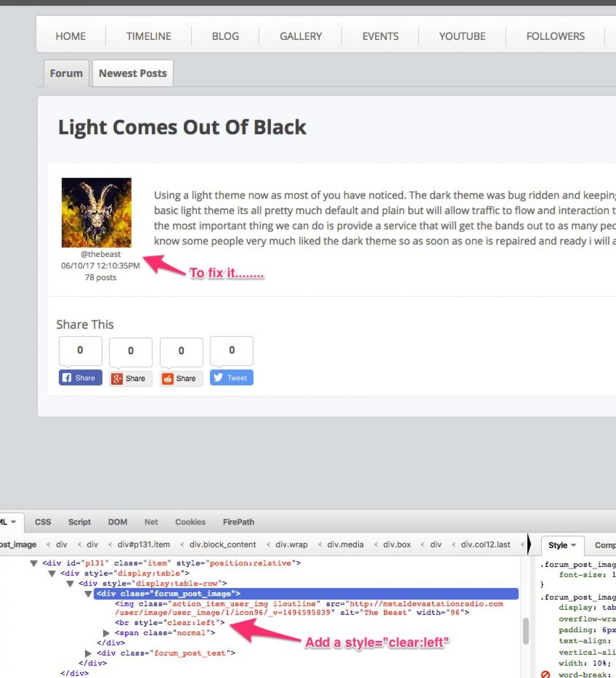Image resolution: width=616 pixels, height=678 pixels.
Task: Expand the span class="normal" node
Action: 106,633
